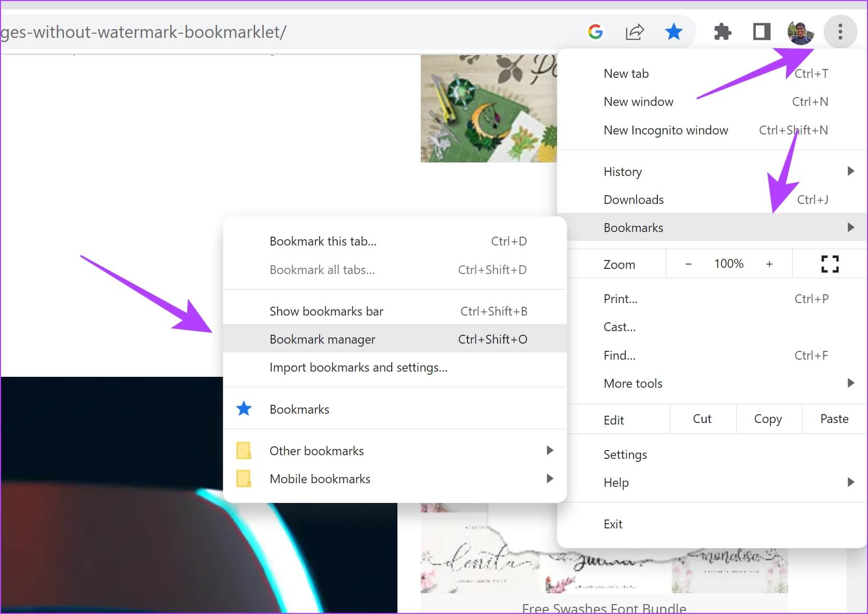Choose Find... from the menu
868x614 pixels.
pos(712,356)
